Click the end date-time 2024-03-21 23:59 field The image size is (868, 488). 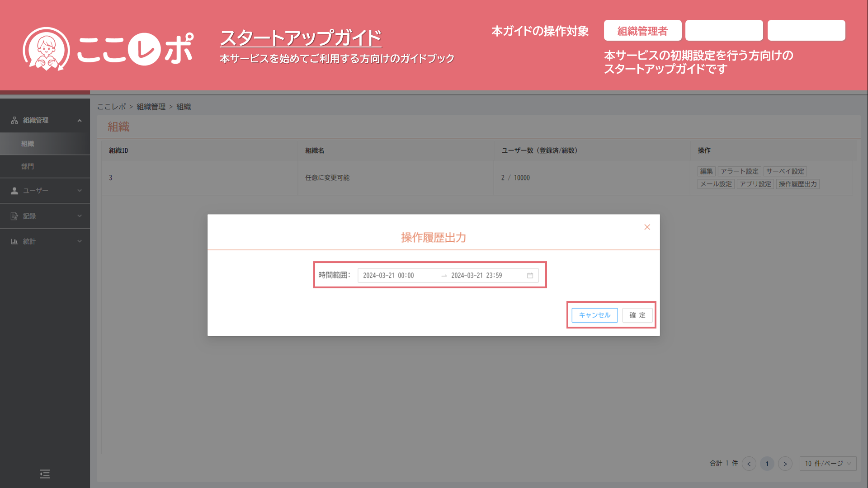click(476, 276)
